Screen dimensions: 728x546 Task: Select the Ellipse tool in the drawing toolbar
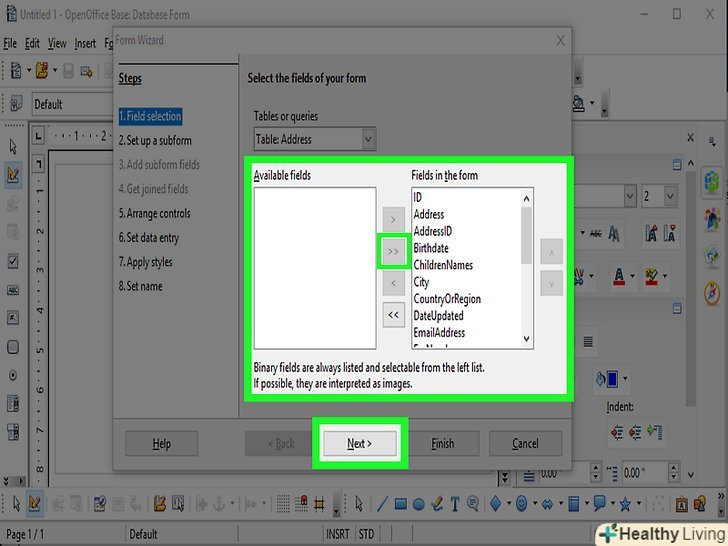pos(419,504)
